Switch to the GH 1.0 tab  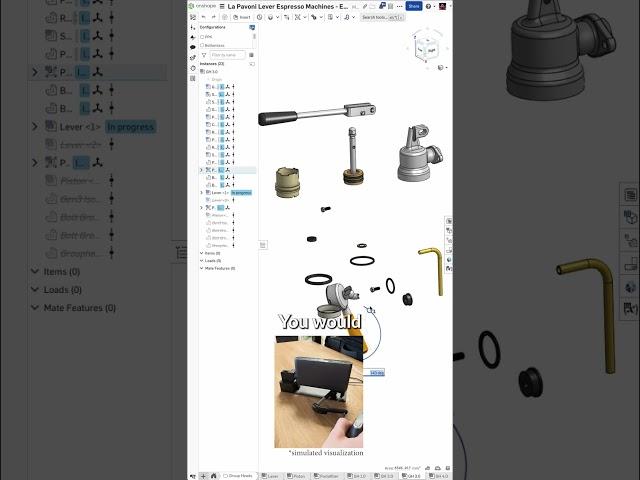tap(357, 476)
